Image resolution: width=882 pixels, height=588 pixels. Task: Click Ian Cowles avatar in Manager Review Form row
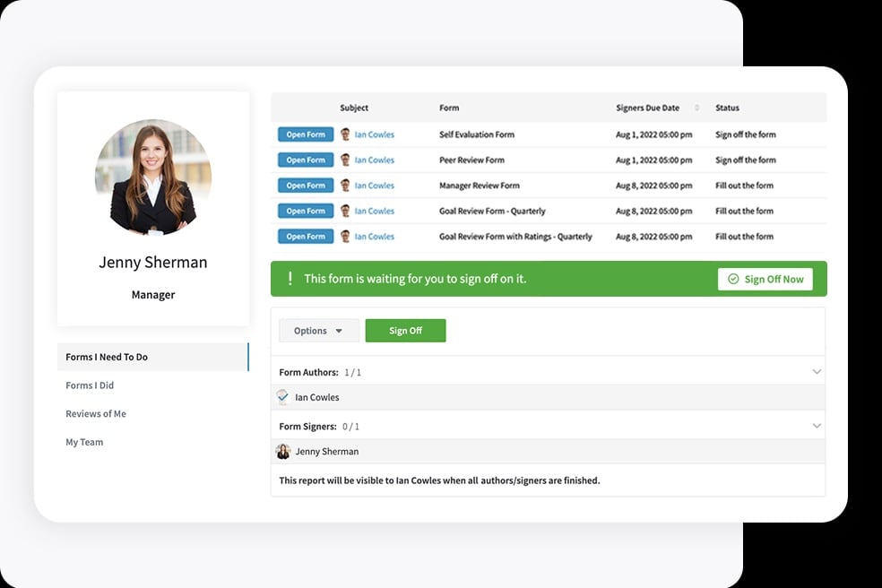345,185
